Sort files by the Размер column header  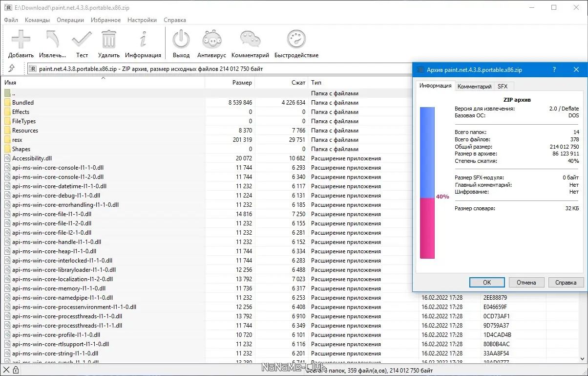tap(242, 83)
